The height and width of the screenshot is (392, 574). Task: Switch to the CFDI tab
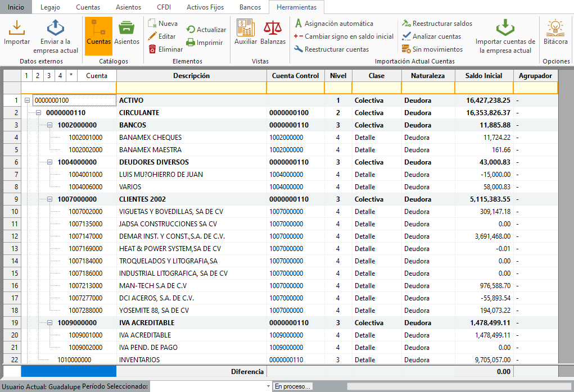click(x=165, y=7)
